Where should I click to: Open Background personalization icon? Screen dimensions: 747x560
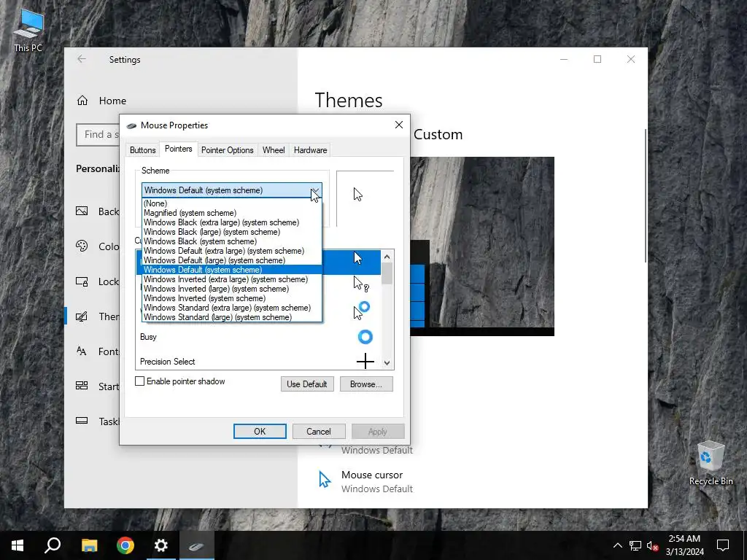coord(82,211)
